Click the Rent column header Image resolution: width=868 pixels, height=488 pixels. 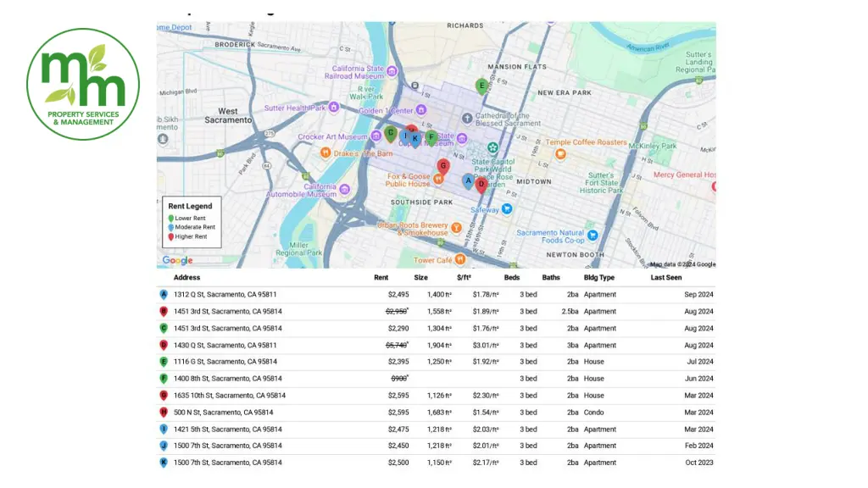(x=381, y=278)
